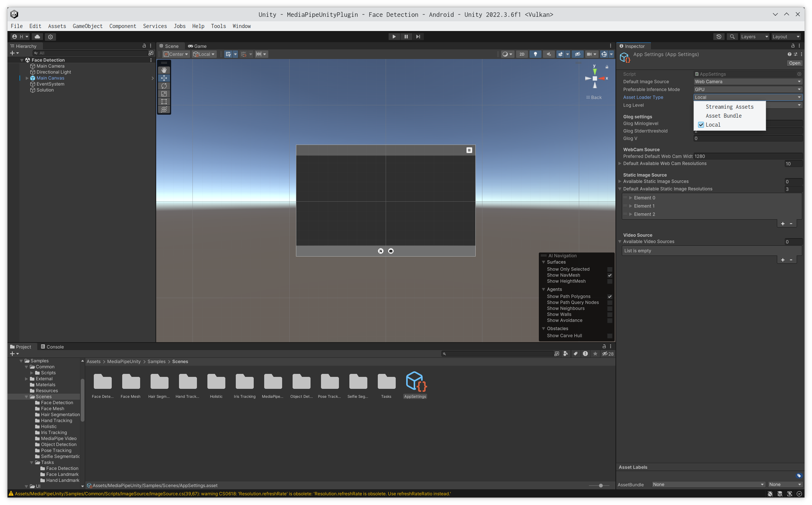Toggle Show Only Selected checkbox

point(610,269)
